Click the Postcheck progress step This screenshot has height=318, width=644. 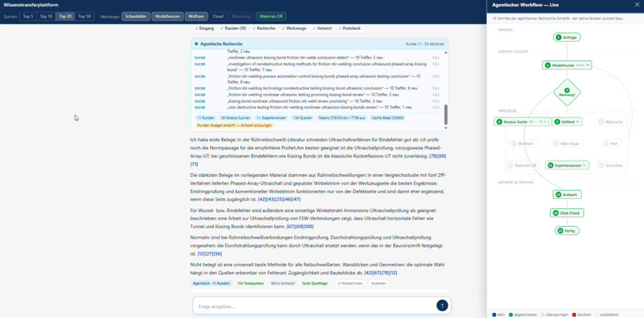(349, 28)
